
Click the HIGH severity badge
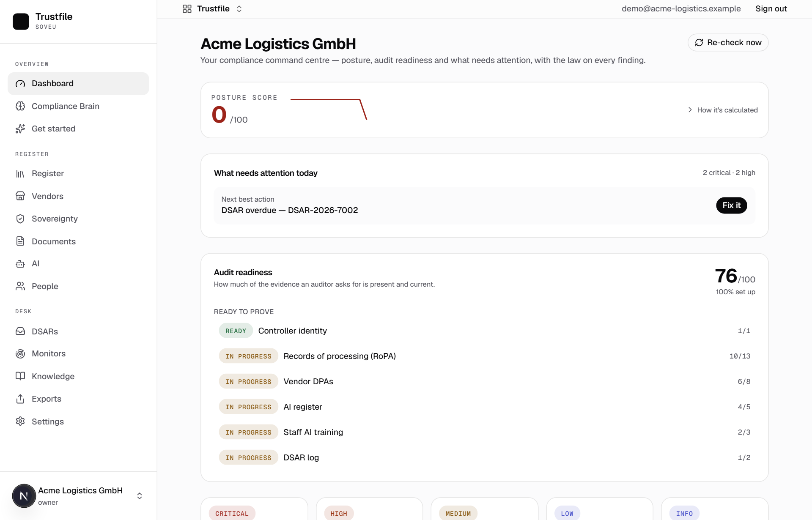[x=339, y=513]
